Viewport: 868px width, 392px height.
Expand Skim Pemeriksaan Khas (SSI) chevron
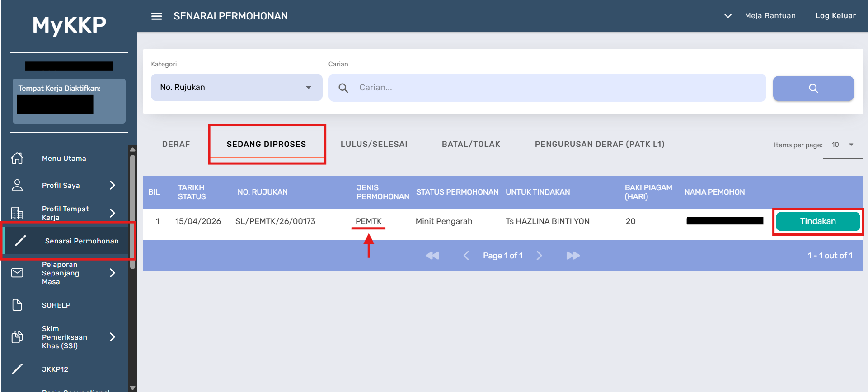(113, 337)
